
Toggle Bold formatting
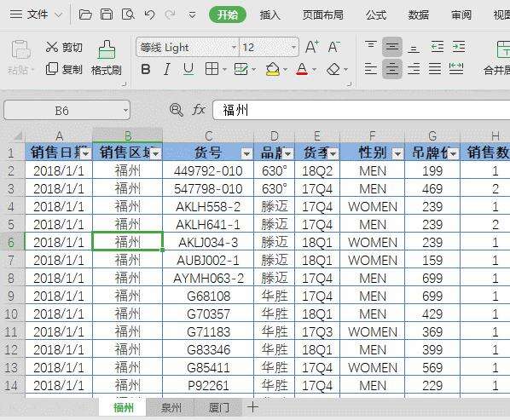tap(145, 69)
